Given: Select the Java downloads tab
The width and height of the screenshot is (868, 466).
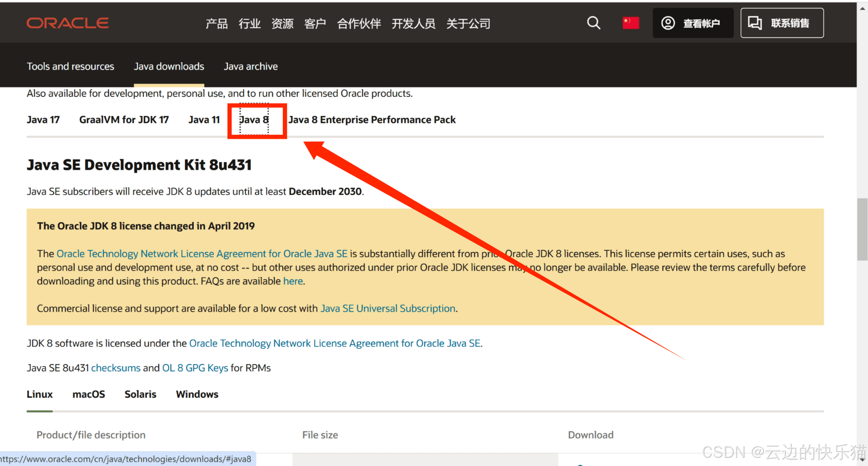Looking at the screenshot, I should (x=169, y=66).
